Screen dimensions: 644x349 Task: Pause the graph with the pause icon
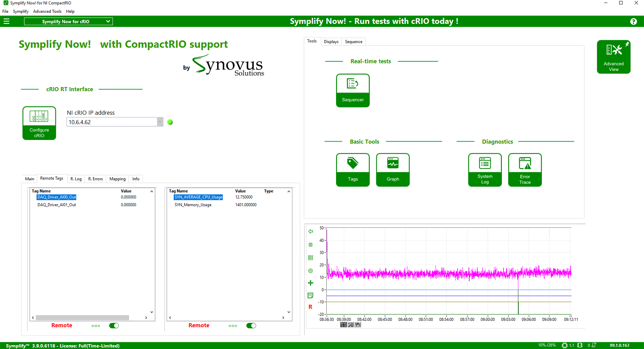tap(311, 245)
